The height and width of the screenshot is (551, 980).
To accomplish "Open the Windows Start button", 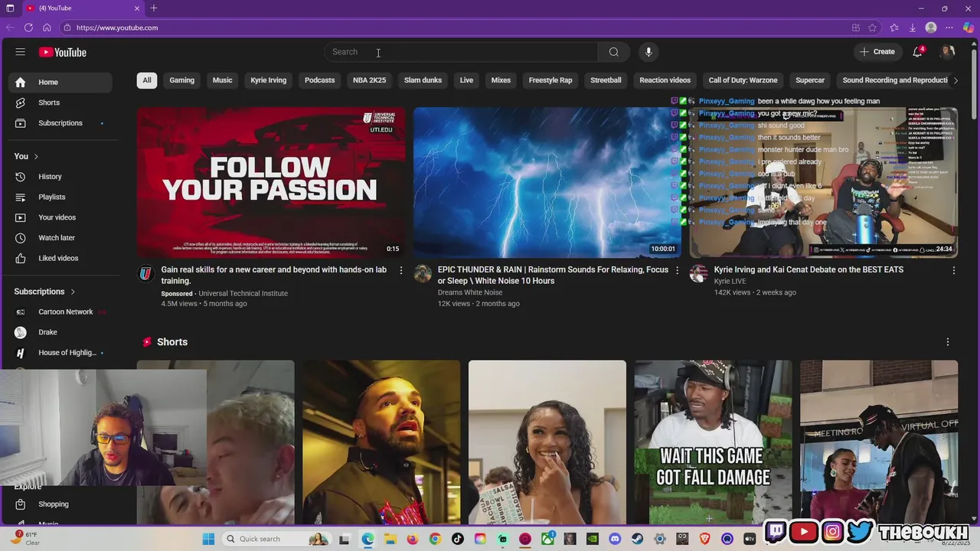I will point(208,539).
